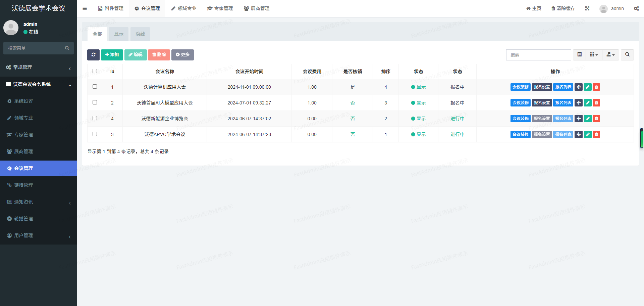Toggle 显示 status for 沃德APVC学术会议
Screen dimensions: 644x306
tap(418, 134)
